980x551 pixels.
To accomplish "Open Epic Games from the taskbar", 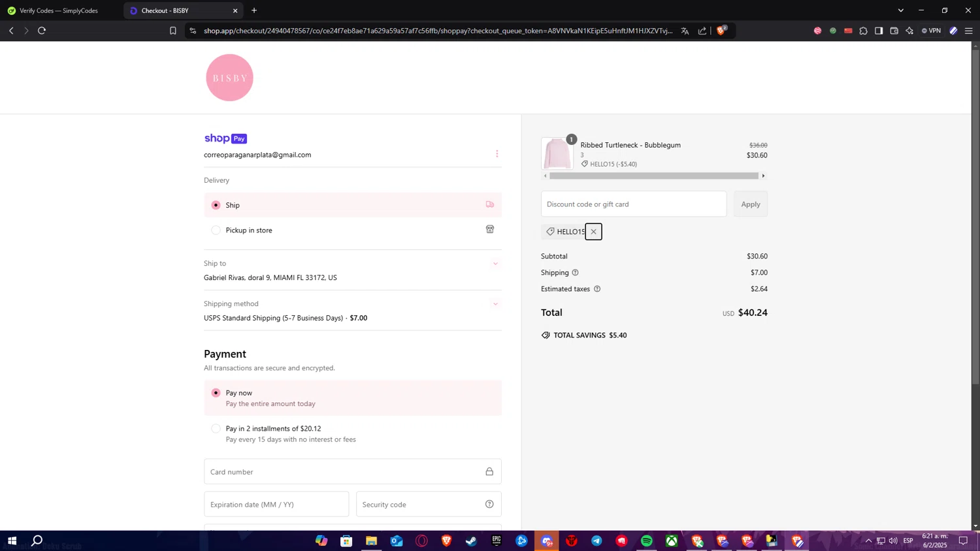I will click(x=497, y=541).
